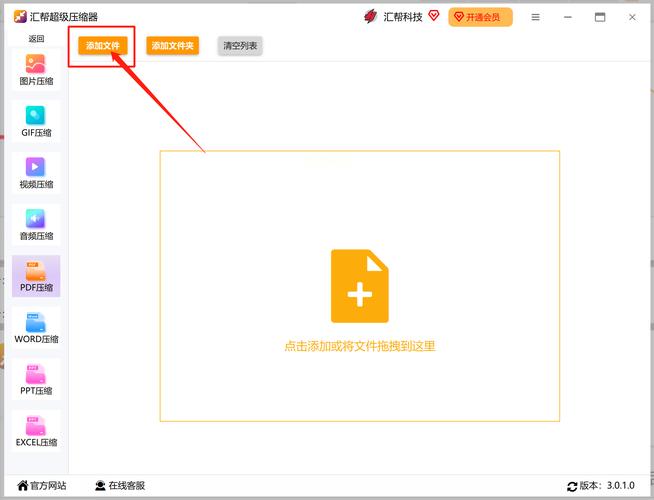654x500 pixels.
Task: Clear the list with 清空列表
Action: [239, 46]
